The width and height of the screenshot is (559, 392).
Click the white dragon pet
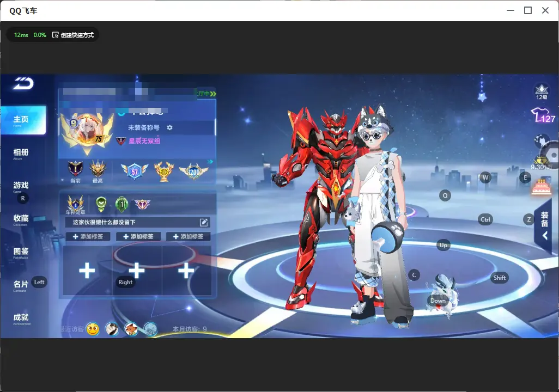pos(443,295)
